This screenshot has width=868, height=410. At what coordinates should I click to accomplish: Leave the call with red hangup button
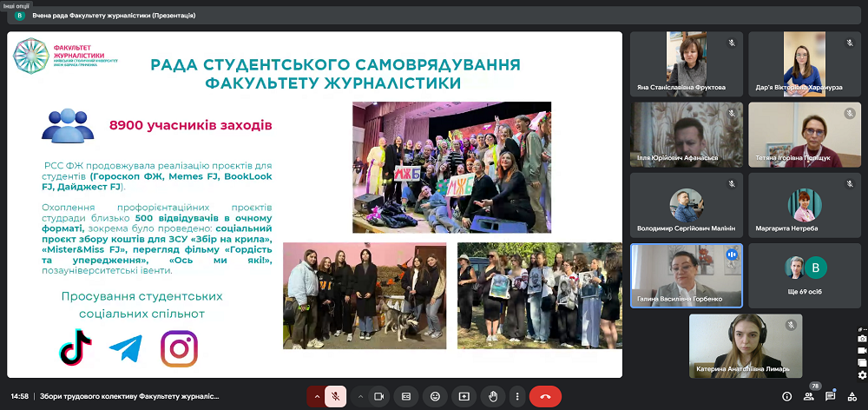click(545, 396)
